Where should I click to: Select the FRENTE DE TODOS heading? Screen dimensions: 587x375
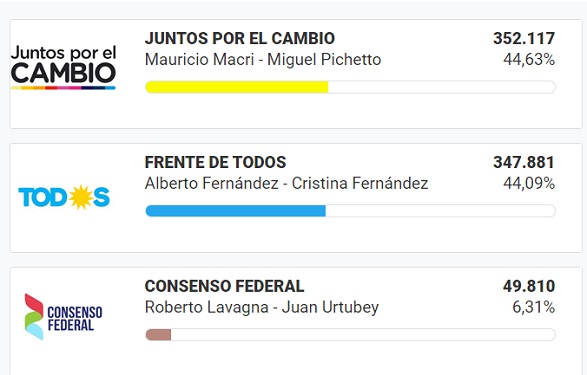[215, 162]
